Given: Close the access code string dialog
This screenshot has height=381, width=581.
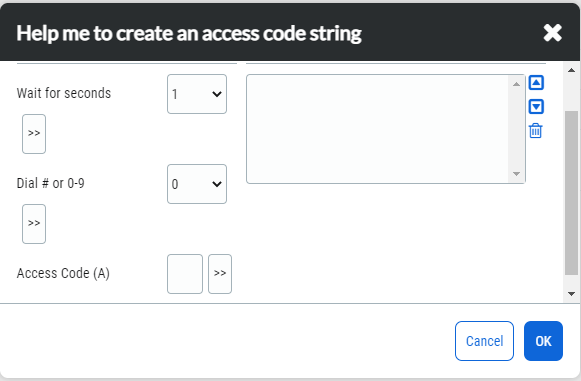Looking at the screenshot, I should pyautogui.click(x=552, y=33).
